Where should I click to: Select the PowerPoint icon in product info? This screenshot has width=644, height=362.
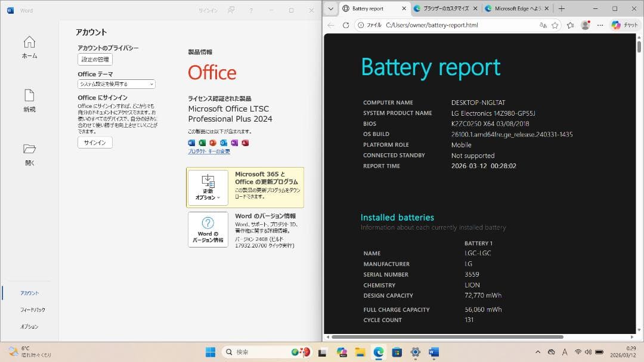[212, 143]
